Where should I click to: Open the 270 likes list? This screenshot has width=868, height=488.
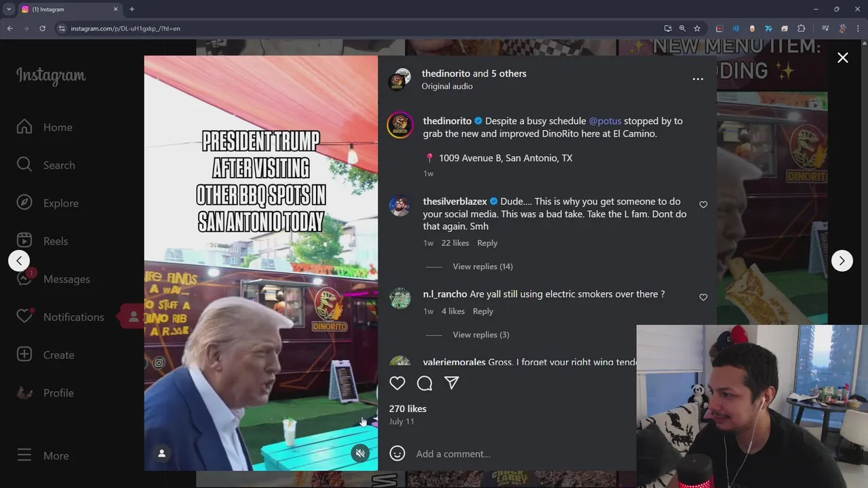point(408,409)
